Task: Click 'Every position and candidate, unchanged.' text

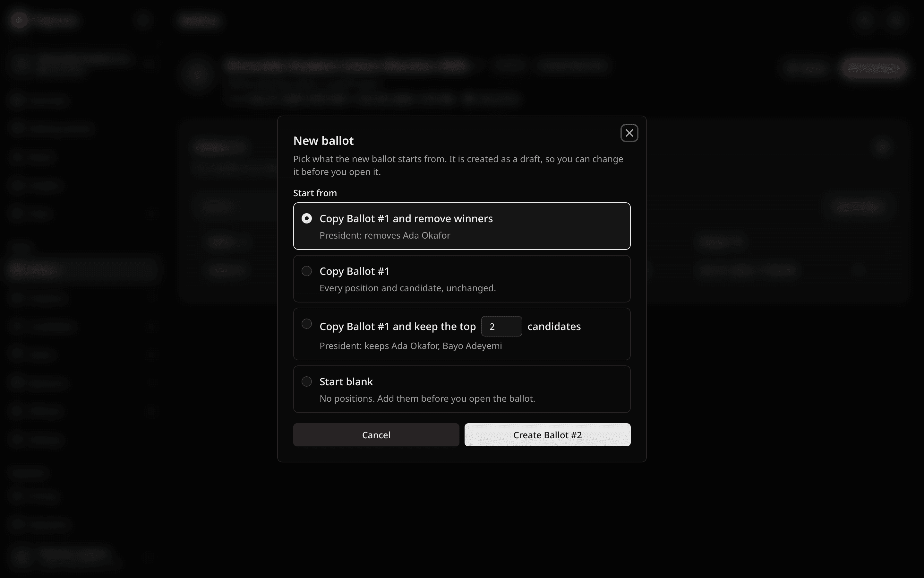Action: (407, 288)
